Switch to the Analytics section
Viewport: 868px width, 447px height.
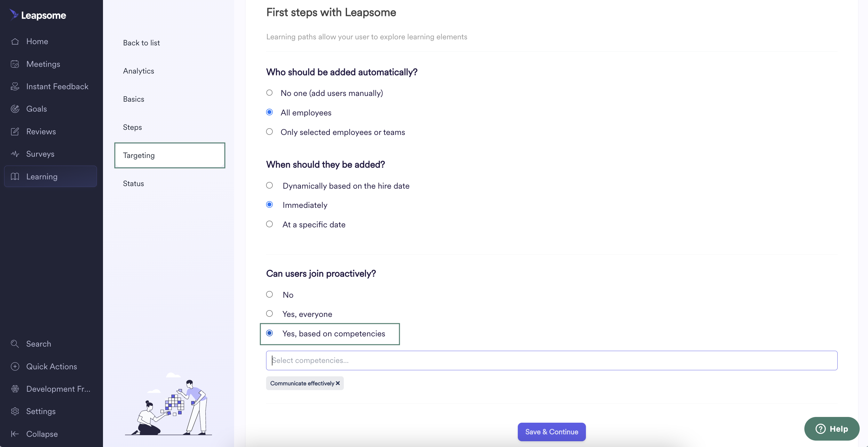pos(138,71)
